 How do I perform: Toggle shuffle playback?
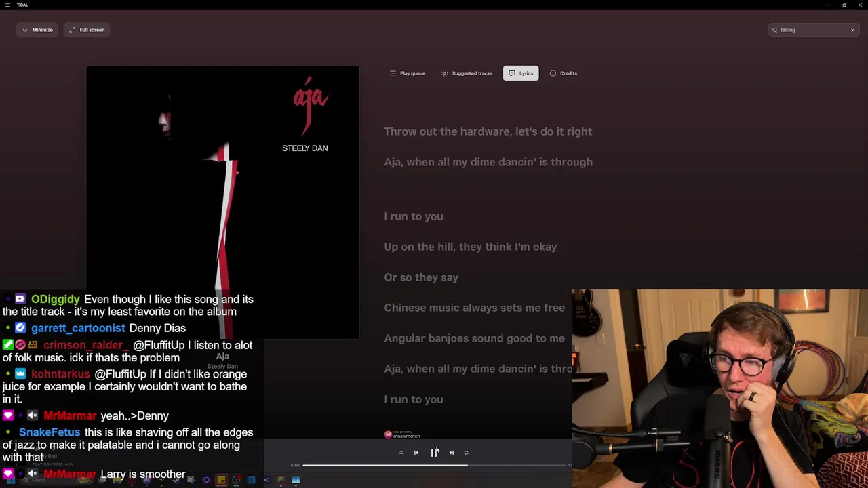(x=401, y=453)
